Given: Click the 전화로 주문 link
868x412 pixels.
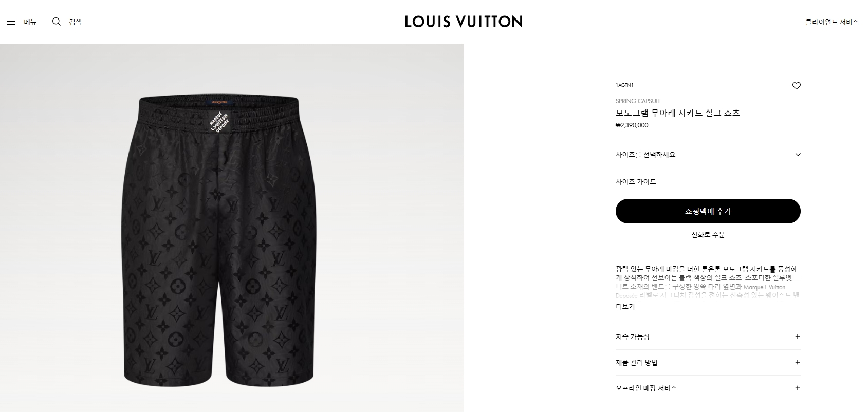Looking at the screenshot, I should click(x=708, y=235).
